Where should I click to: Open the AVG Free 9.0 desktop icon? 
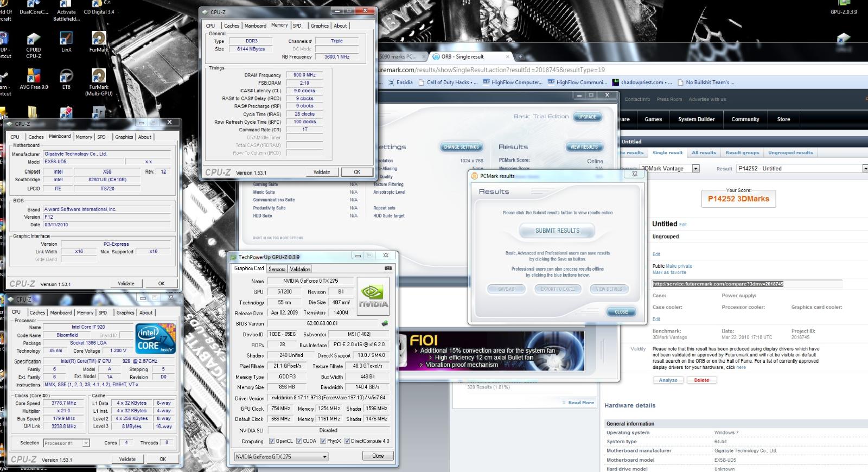pos(34,79)
